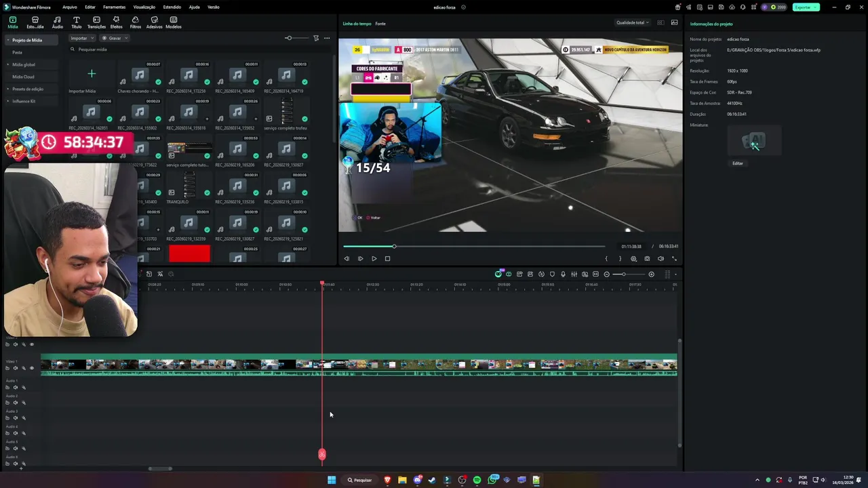Open Qualidade total preview quality dropdown
The width and height of the screenshot is (868, 488).
pyautogui.click(x=632, y=22)
